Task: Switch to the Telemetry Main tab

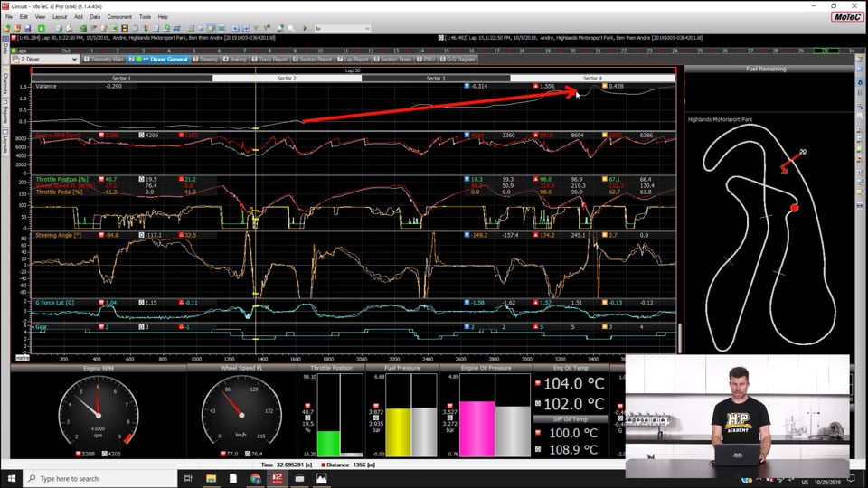Action: (103, 60)
